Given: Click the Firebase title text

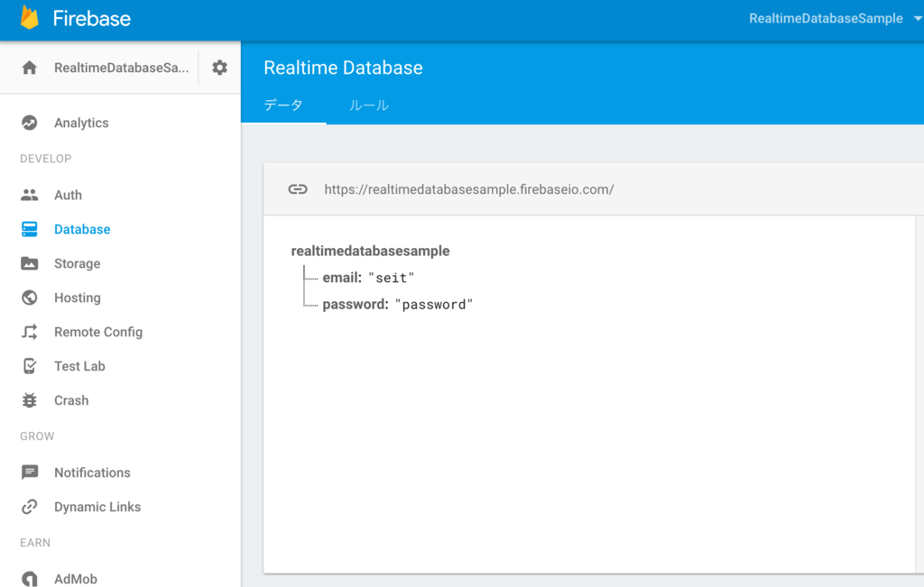Looking at the screenshot, I should [92, 18].
